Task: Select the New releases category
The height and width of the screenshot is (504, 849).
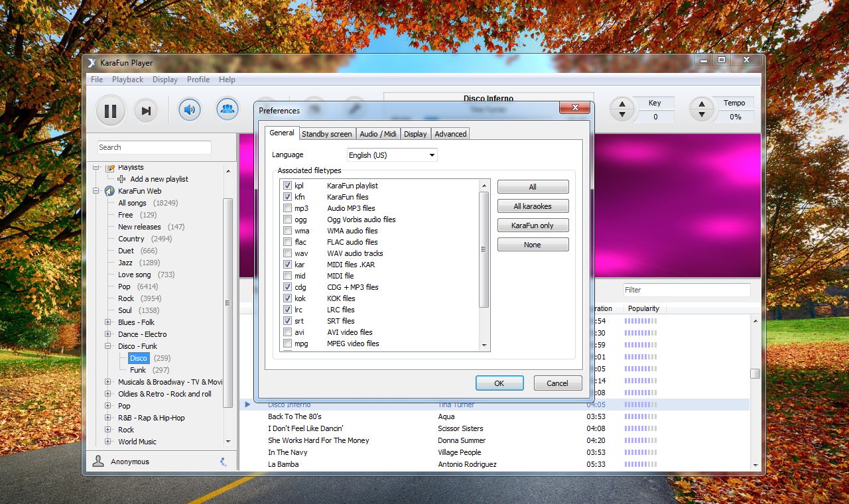Action: 139,227
